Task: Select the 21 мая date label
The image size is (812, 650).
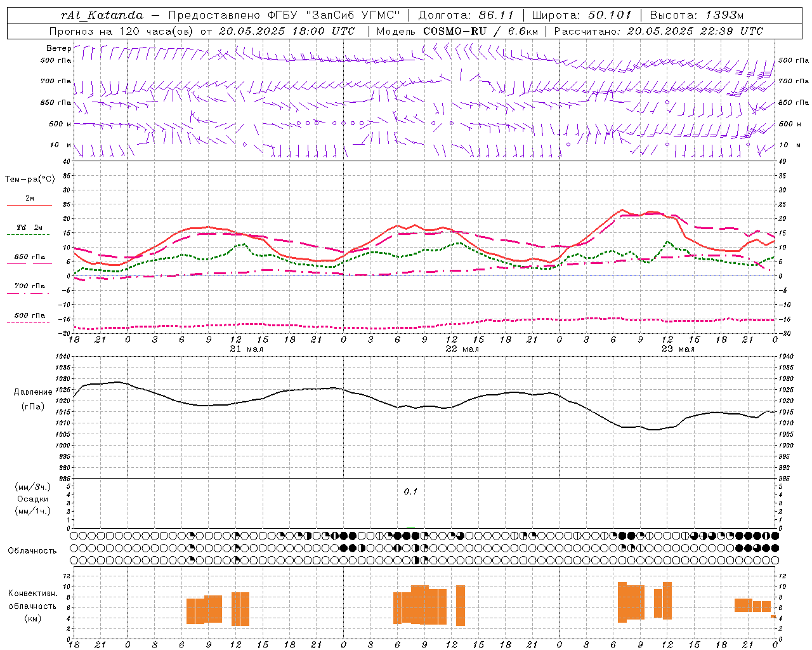Action: click(246, 349)
